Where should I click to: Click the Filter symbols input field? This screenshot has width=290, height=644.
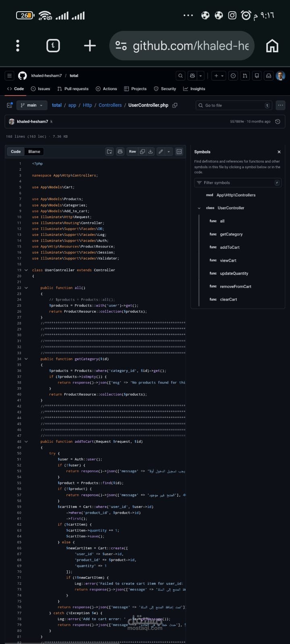coord(238,183)
